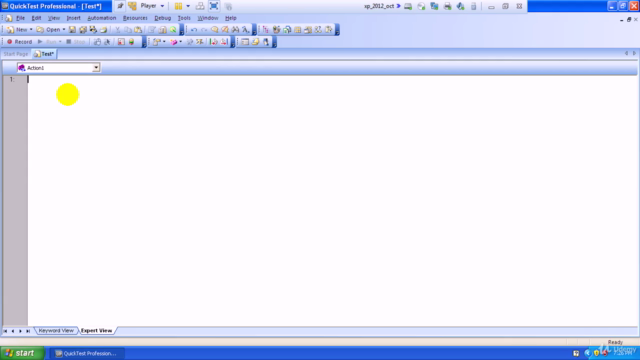Click the VMware CD/DVD device icon
The width and height of the screenshot is (640, 360).
pyautogui.click(x=421, y=6)
